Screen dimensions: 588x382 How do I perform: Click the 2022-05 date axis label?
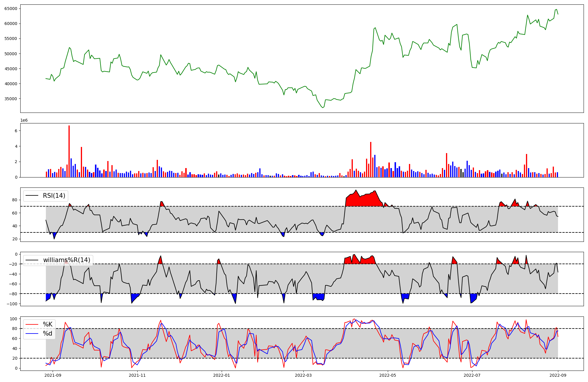coord(387,375)
